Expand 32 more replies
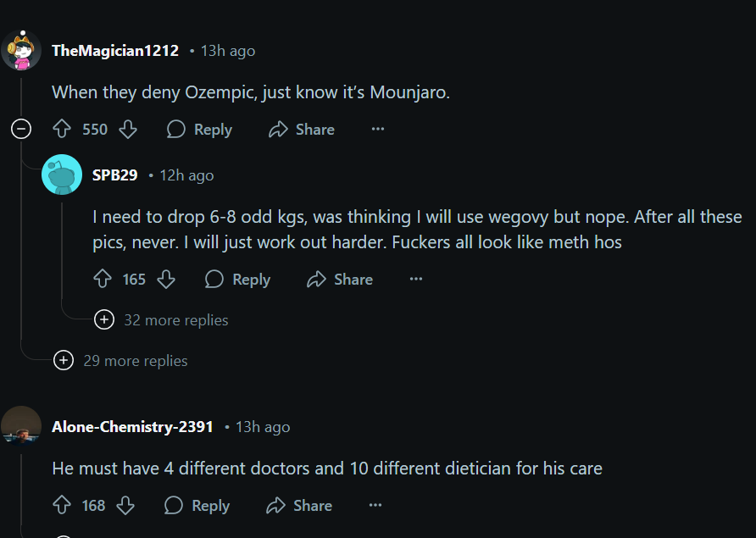The height and width of the screenshot is (538, 756). (x=103, y=320)
